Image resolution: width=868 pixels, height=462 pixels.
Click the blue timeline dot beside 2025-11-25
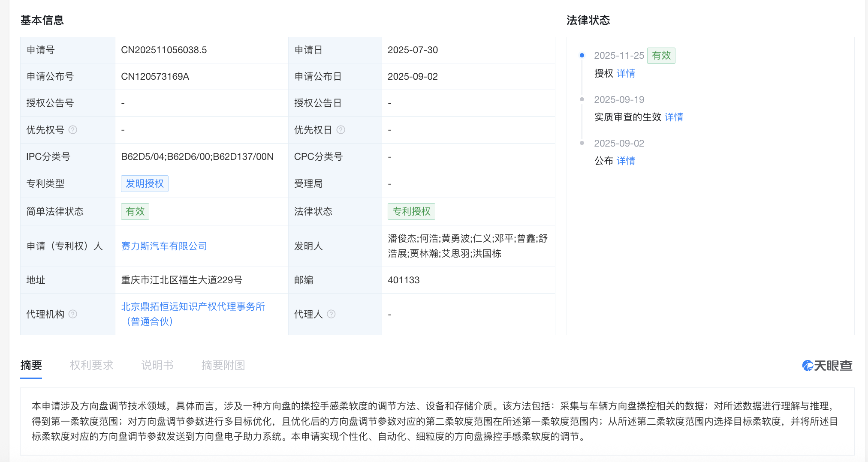[582, 55]
